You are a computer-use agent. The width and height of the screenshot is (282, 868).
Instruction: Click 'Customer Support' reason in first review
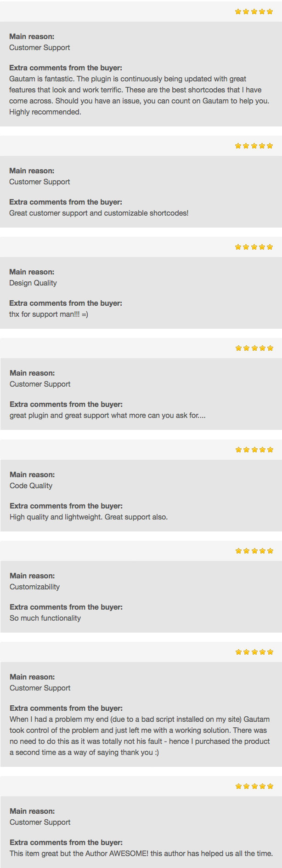point(39,47)
